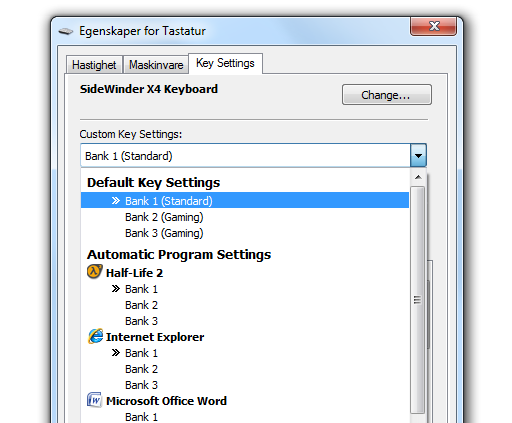The height and width of the screenshot is (423, 512).
Task: Click the Internet Explorer icon
Action: point(95,336)
